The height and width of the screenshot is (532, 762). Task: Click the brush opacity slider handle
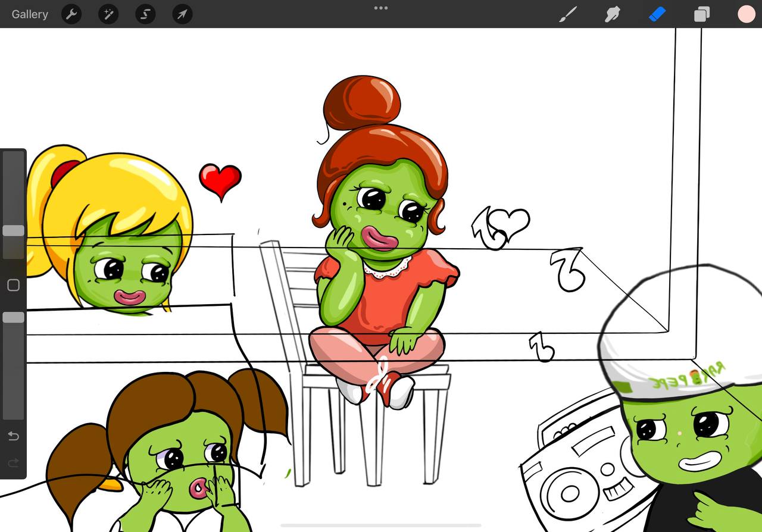[x=13, y=318]
